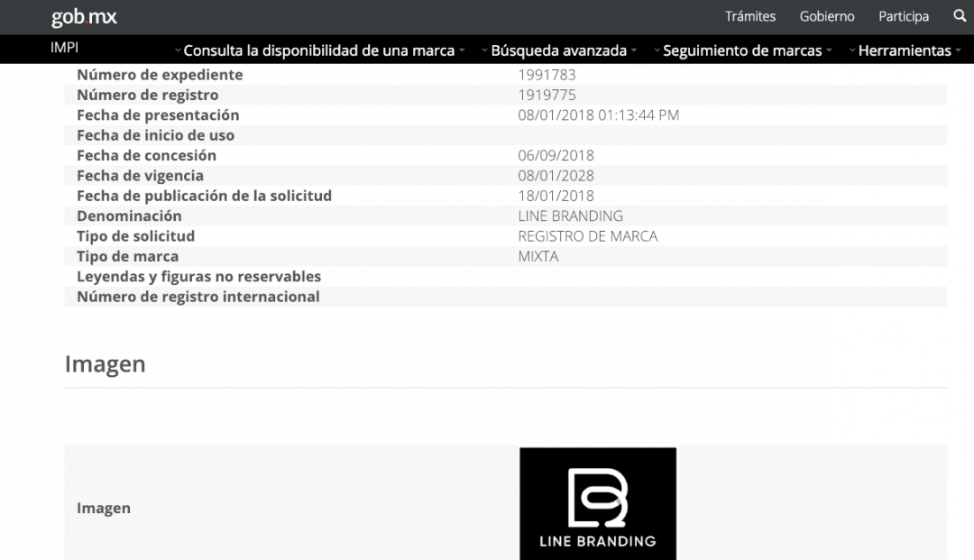Click the IMPI home label

point(64,49)
